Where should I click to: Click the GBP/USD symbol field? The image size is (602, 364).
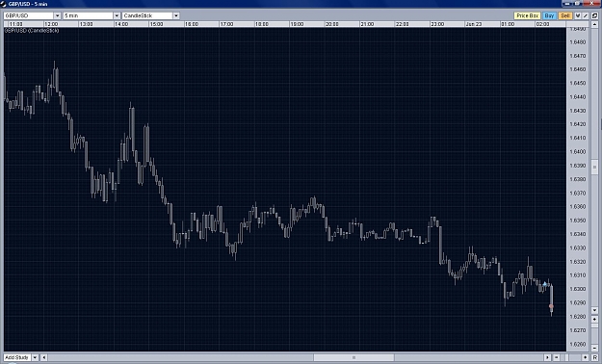[x=29, y=15]
